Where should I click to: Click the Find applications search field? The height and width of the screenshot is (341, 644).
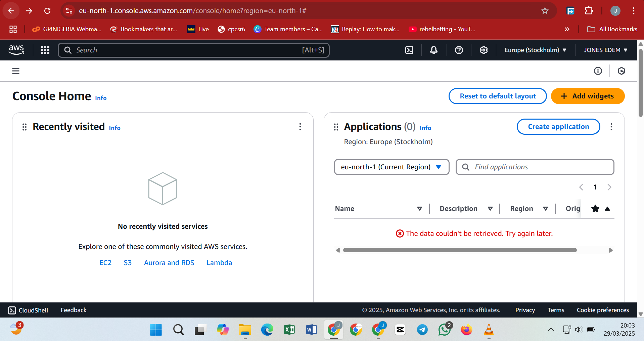pyautogui.click(x=535, y=167)
